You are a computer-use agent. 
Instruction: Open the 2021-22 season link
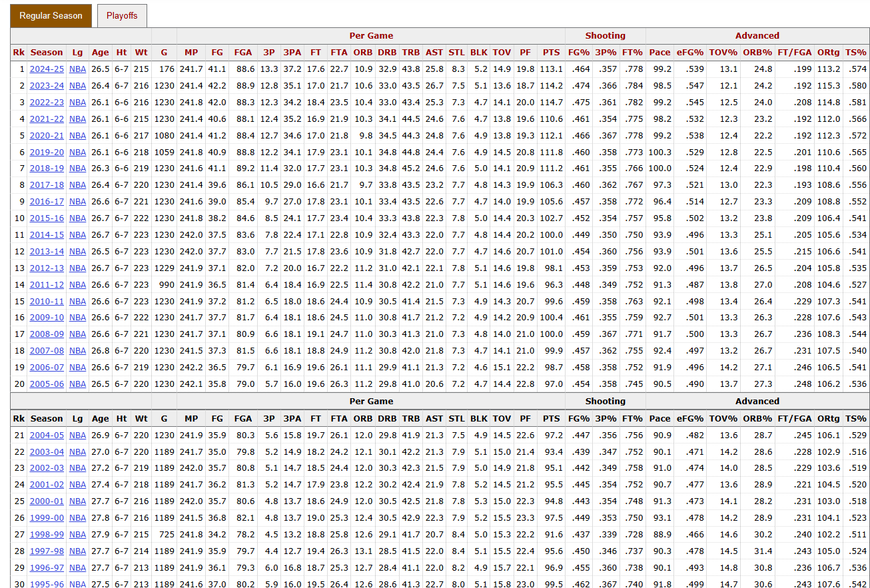point(47,119)
